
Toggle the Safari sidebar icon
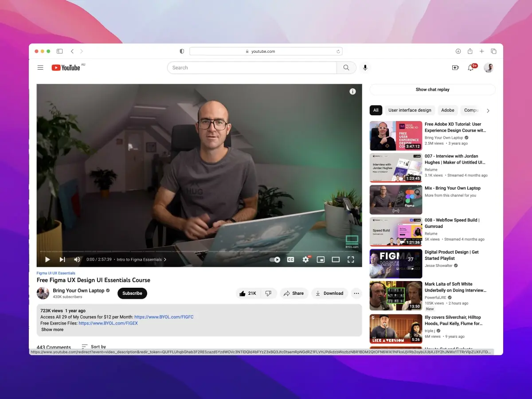[59, 51]
